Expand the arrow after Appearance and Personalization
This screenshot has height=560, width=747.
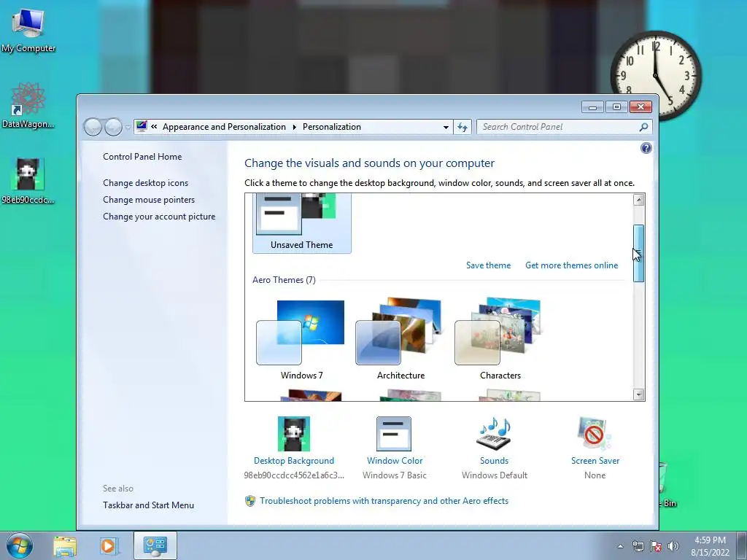(294, 127)
